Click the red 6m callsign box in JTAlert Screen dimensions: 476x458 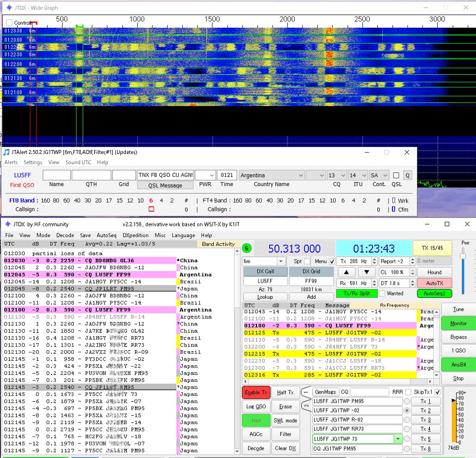pos(151,209)
